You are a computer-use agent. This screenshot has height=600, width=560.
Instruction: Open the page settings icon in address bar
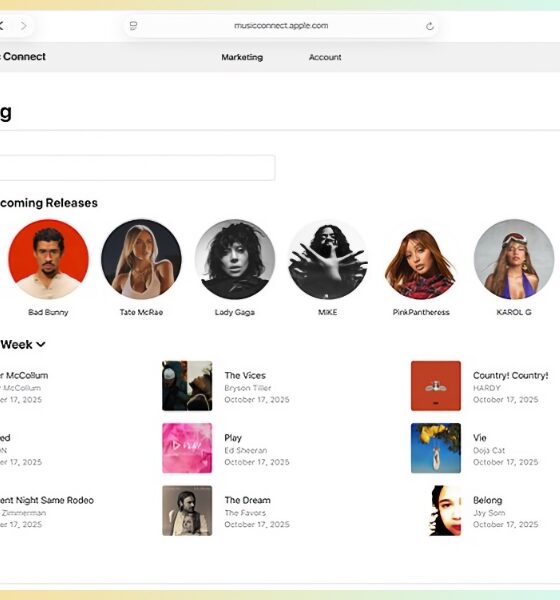[133, 26]
